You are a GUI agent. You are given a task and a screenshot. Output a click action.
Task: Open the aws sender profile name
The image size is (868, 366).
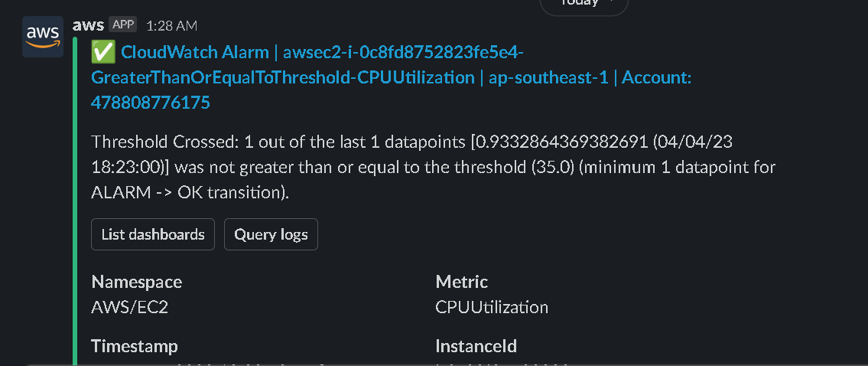(88, 25)
